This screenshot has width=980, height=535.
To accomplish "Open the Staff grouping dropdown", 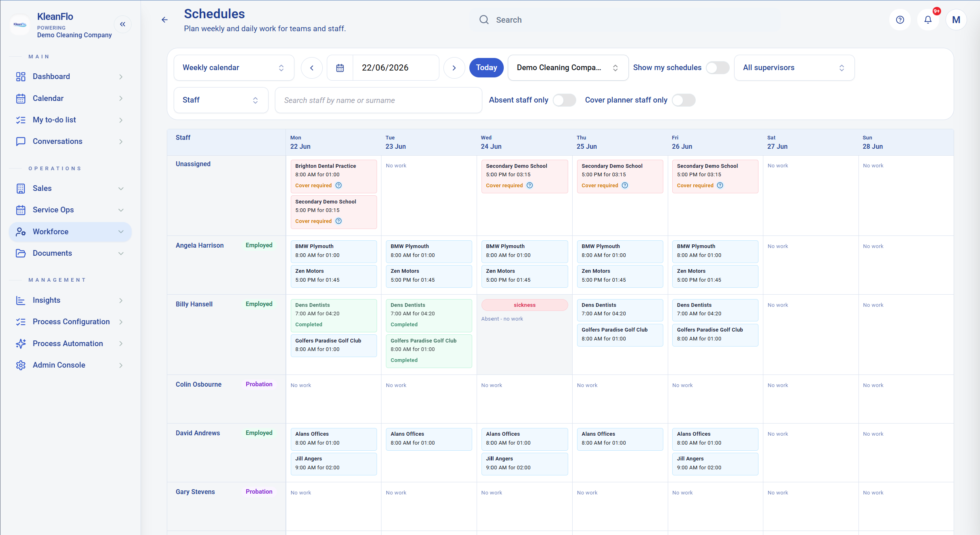I will [x=221, y=100].
